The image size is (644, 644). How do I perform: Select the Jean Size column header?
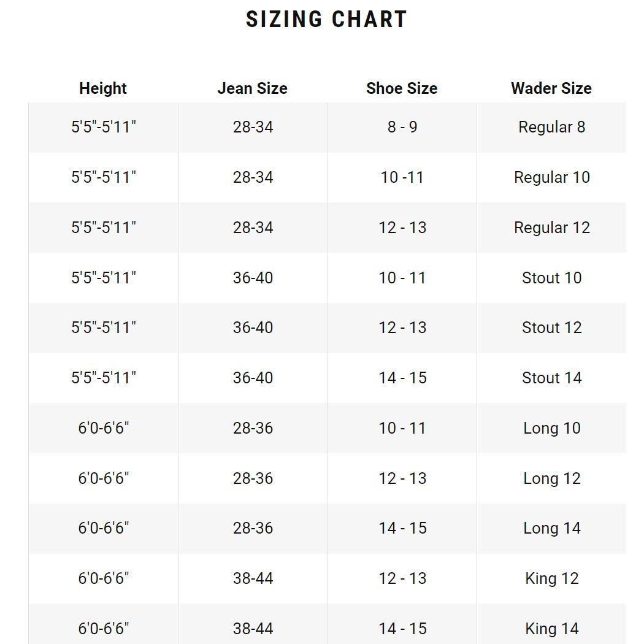[x=253, y=88]
